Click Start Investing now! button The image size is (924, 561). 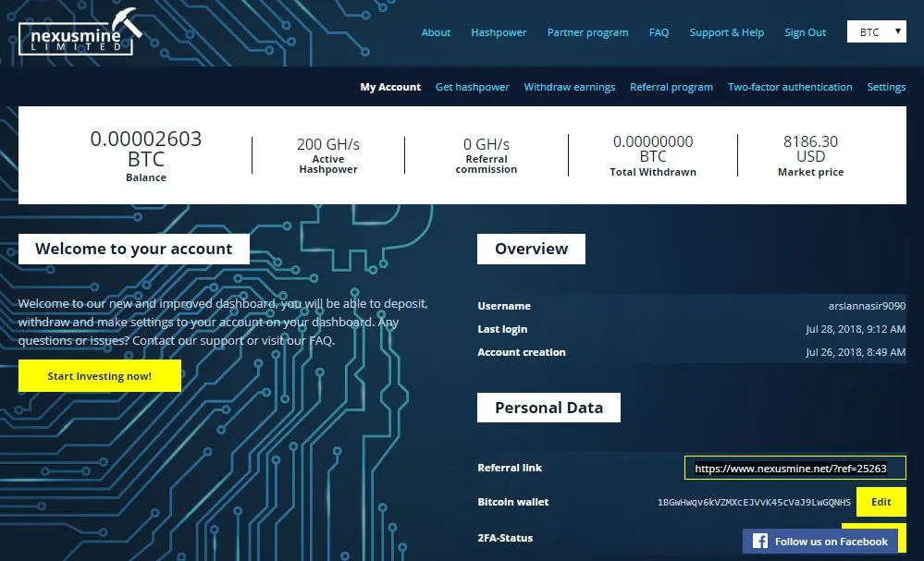coord(100,375)
